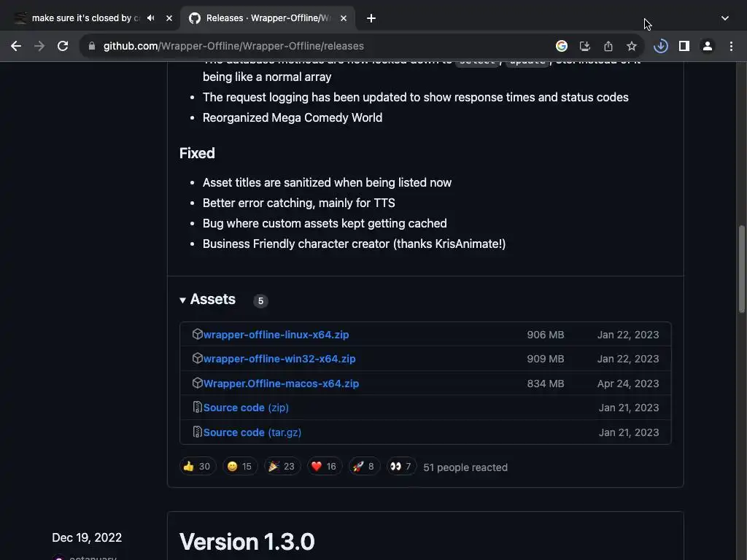Image resolution: width=747 pixels, height=560 pixels.
Task: Open Chrome's three-dot menu
Action: 731,46
